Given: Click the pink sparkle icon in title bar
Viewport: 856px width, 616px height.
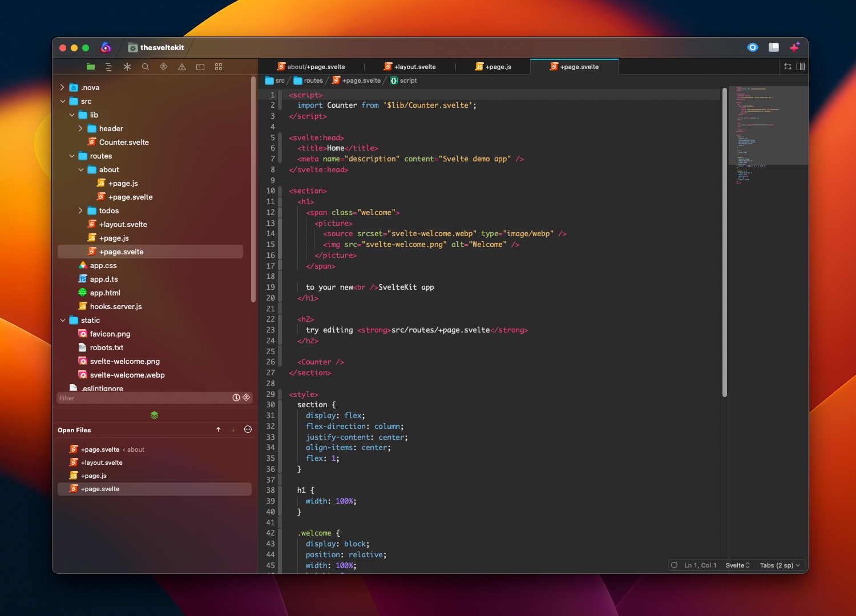Looking at the screenshot, I should pos(794,47).
